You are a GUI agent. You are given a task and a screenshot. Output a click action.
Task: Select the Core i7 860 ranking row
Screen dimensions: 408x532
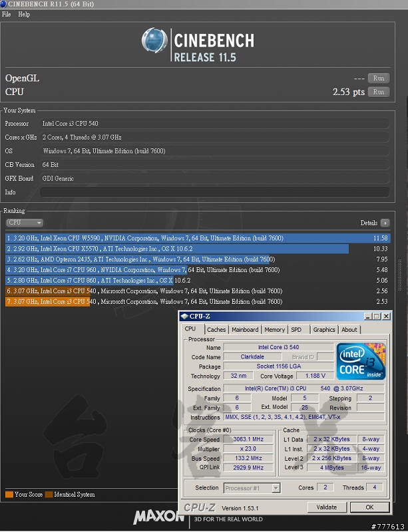tap(198, 280)
